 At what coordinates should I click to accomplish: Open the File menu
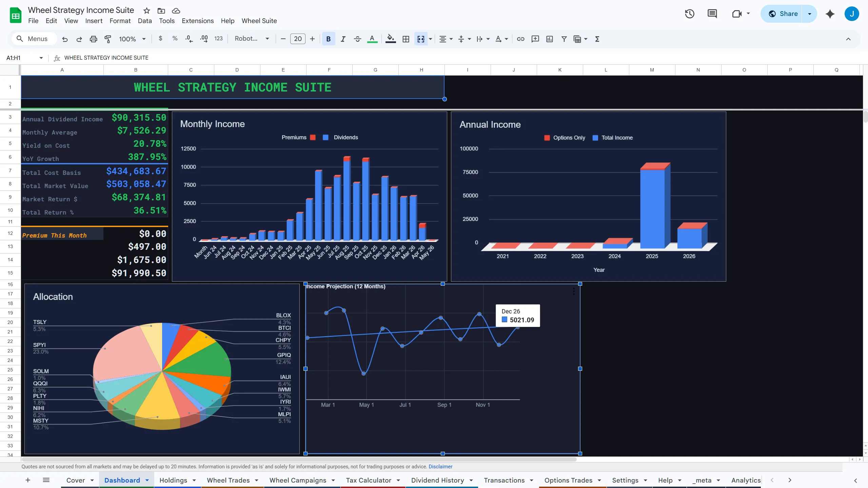pyautogui.click(x=33, y=21)
